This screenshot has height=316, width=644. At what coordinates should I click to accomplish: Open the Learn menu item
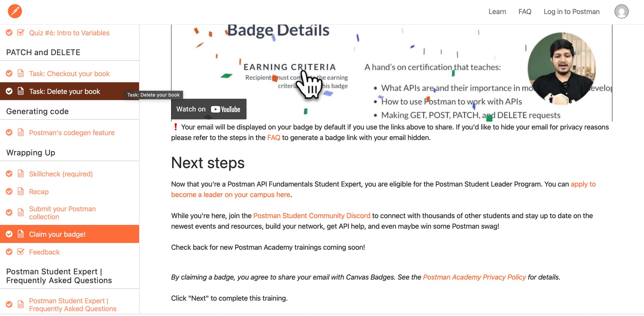[497, 11]
